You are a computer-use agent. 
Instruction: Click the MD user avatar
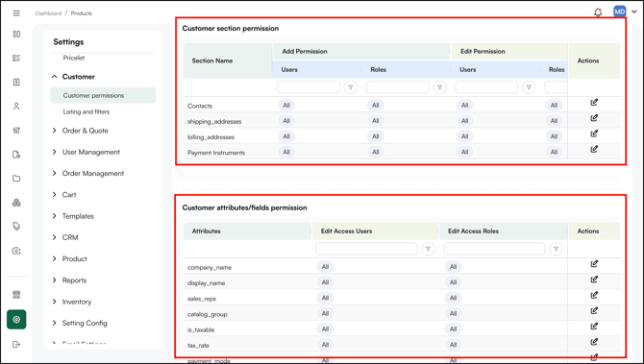(x=619, y=12)
